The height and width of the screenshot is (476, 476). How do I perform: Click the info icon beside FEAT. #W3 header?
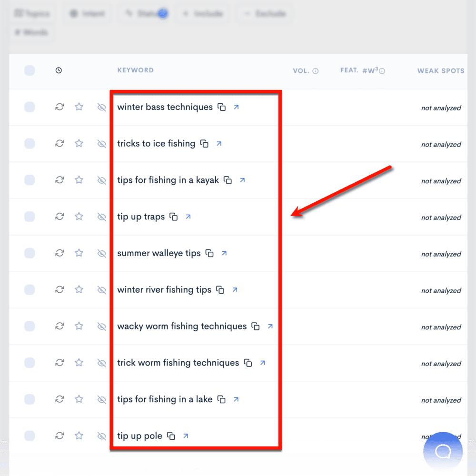pos(382,70)
